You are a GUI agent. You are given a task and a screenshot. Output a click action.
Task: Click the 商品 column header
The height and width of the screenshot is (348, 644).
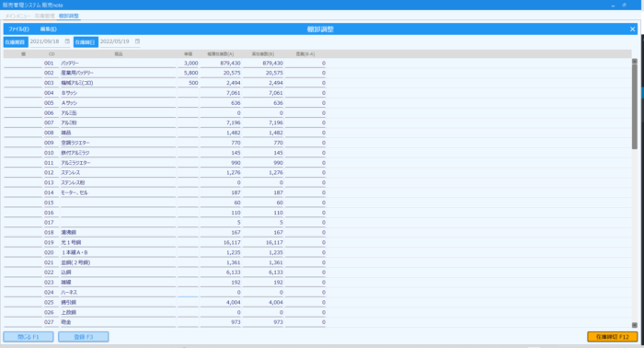119,54
